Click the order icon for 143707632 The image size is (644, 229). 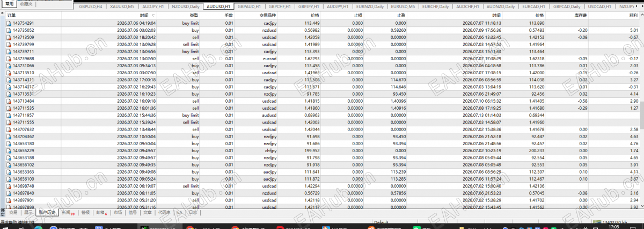9,129
